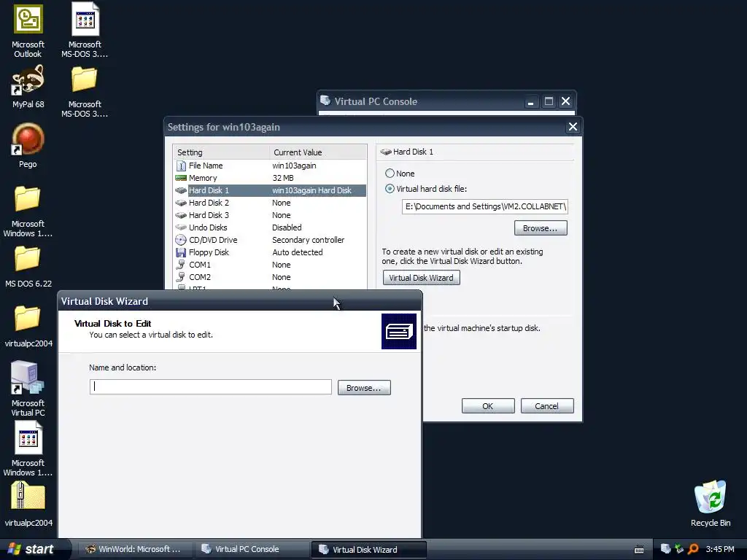
Task: Click the Name and location input field
Action: [211, 386]
